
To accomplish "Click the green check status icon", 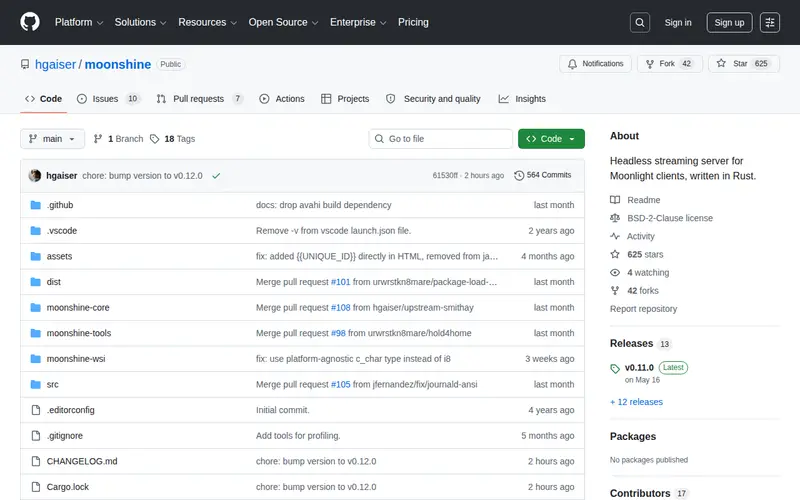I will (216, 176).
